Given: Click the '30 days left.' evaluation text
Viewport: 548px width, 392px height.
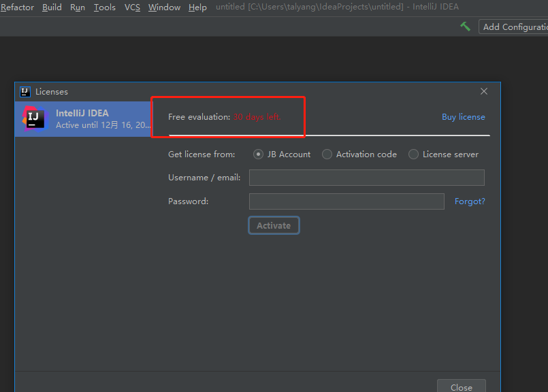Looking at the screenshot, I should point(257,116).
